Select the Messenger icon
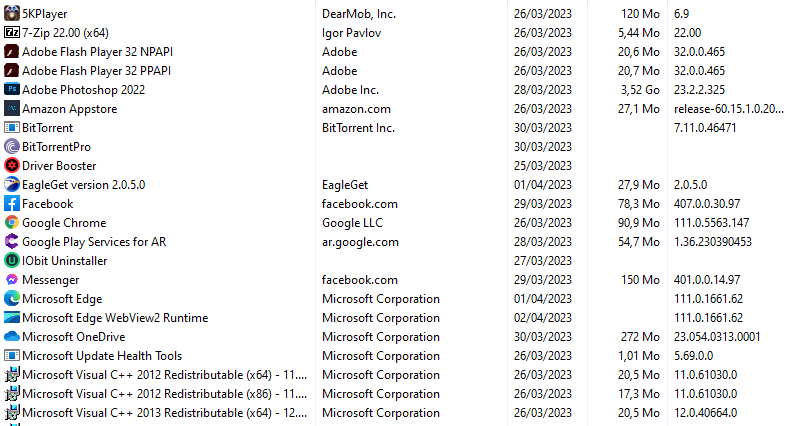This screenshot has width=787, height=426. point(12,279)
